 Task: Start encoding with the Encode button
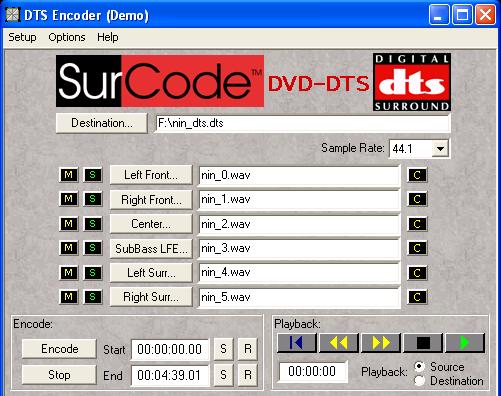click(x=59, y=349)
